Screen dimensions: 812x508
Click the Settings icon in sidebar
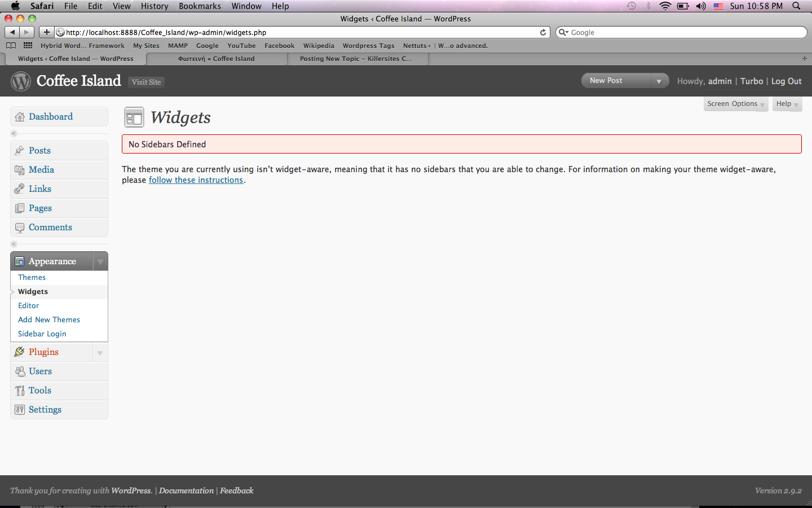tap(20, 410)
